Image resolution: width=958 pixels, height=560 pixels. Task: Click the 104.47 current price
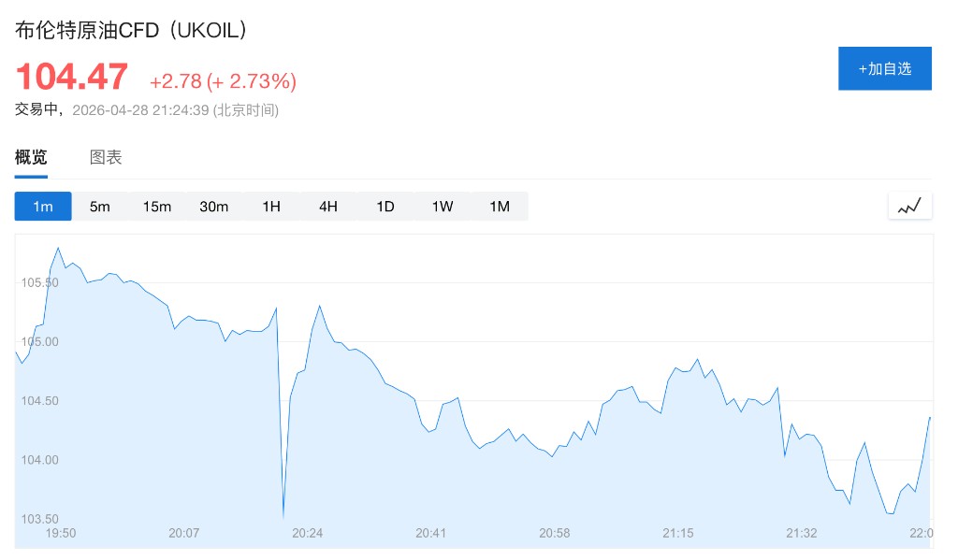pos(72,77)
